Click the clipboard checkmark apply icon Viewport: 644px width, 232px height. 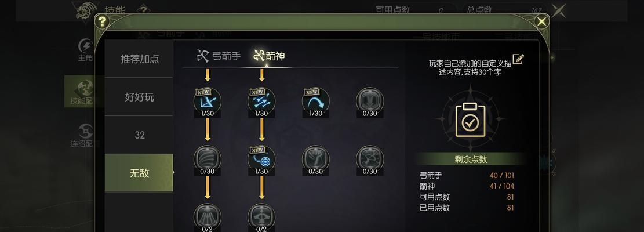click(470, 119)
